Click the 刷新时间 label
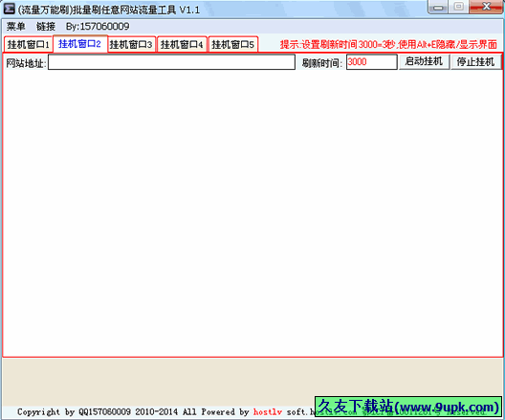This screenshot has width=505, height=420. tap(322, 63)
